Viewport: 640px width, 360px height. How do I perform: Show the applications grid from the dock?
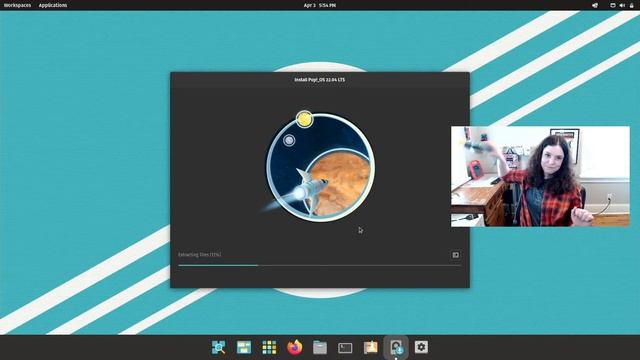click(x=269, y=347)
